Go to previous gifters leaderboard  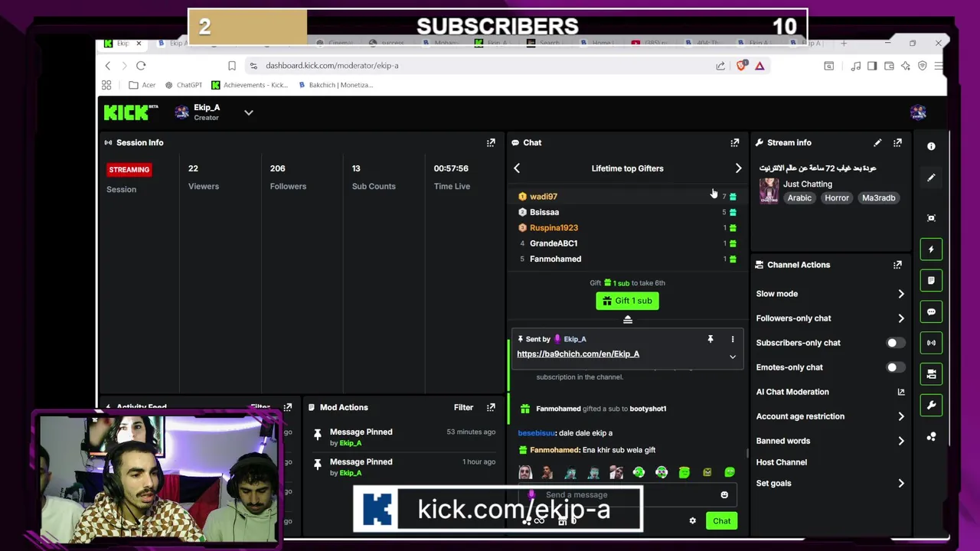[517, 168]
